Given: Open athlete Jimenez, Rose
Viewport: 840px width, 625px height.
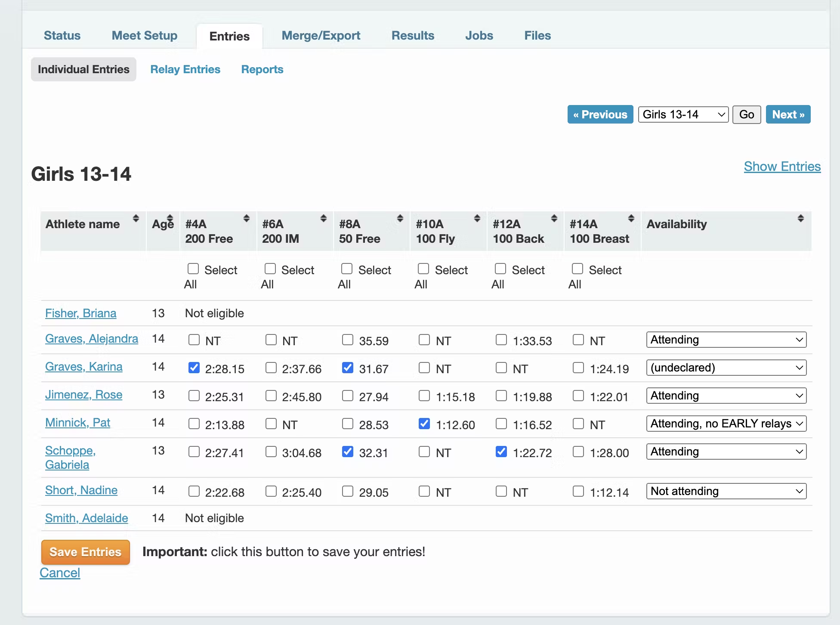Looking at the screenshot, I should click(x=84, y=395).
